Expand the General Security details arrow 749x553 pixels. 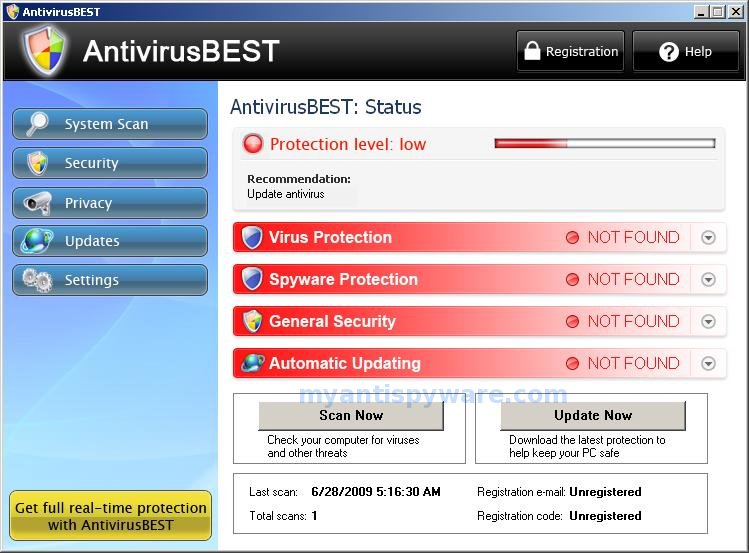point(708,321)
